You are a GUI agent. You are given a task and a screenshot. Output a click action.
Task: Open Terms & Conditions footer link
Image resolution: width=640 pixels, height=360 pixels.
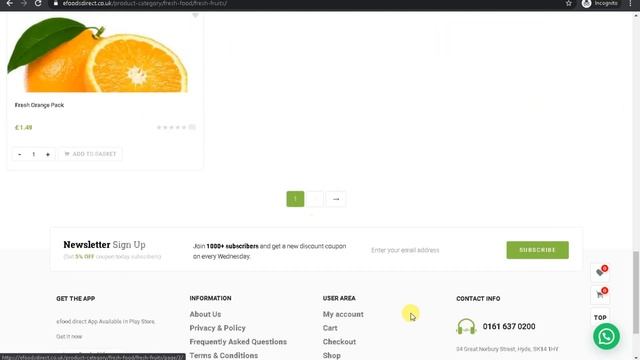point(223,356)
